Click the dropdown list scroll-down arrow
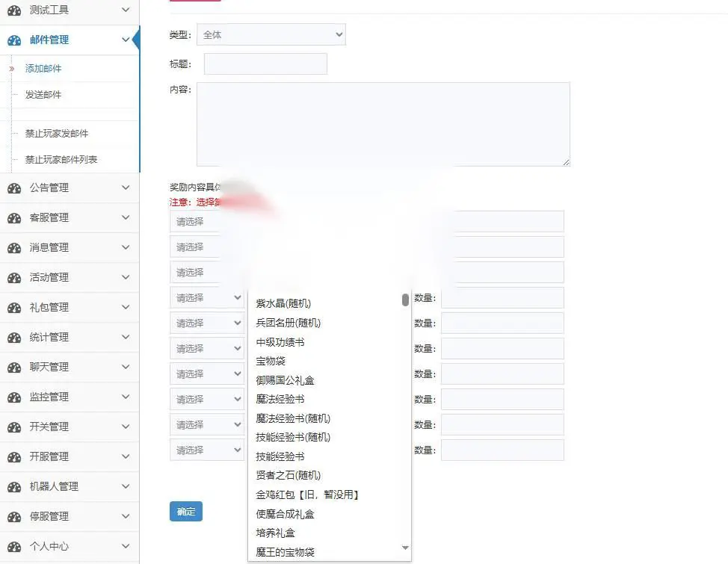The image size is (728, 564). coord(405,548)
